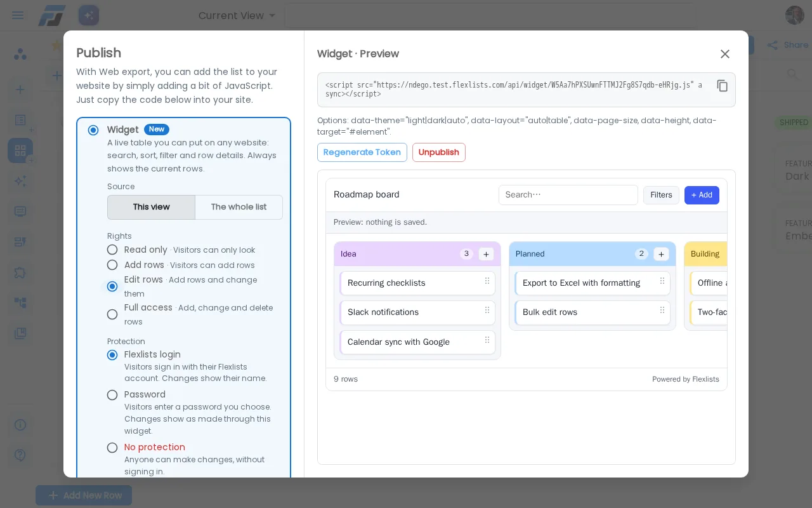Choose Read only rights
The height and width of the screenshot is (508, 812).
tap(112, 250)
